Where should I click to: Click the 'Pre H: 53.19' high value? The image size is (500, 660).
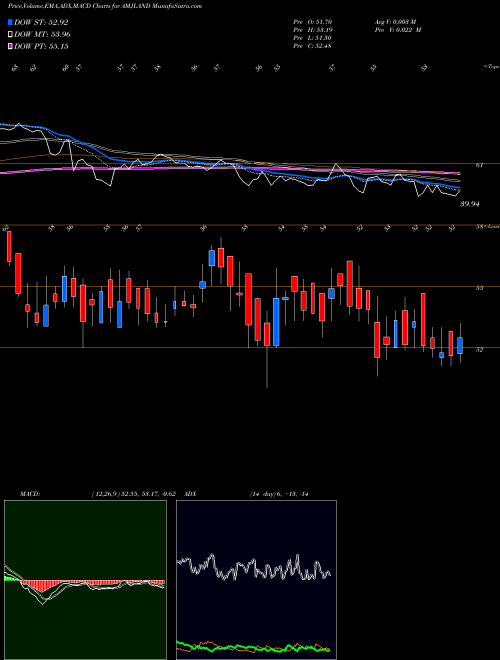(x=313, y=30)
